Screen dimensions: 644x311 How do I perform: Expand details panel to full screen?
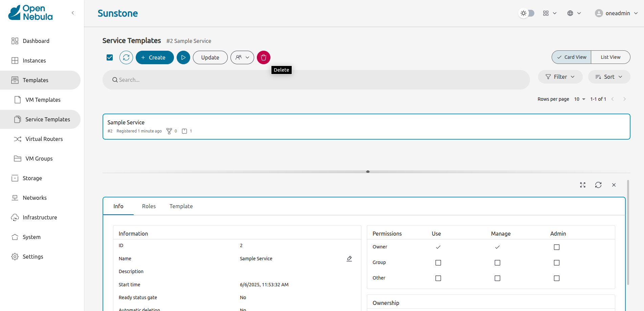pos(582,185)
